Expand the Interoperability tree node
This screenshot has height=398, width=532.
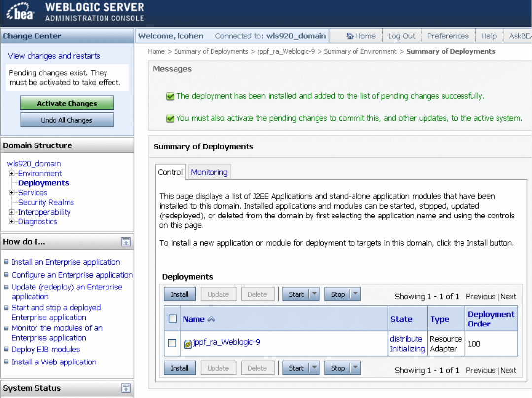(x=12, y=212)
